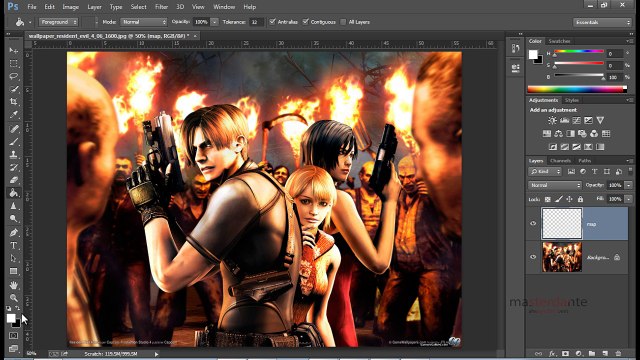Open layer style fx menu

click(552, 353)
